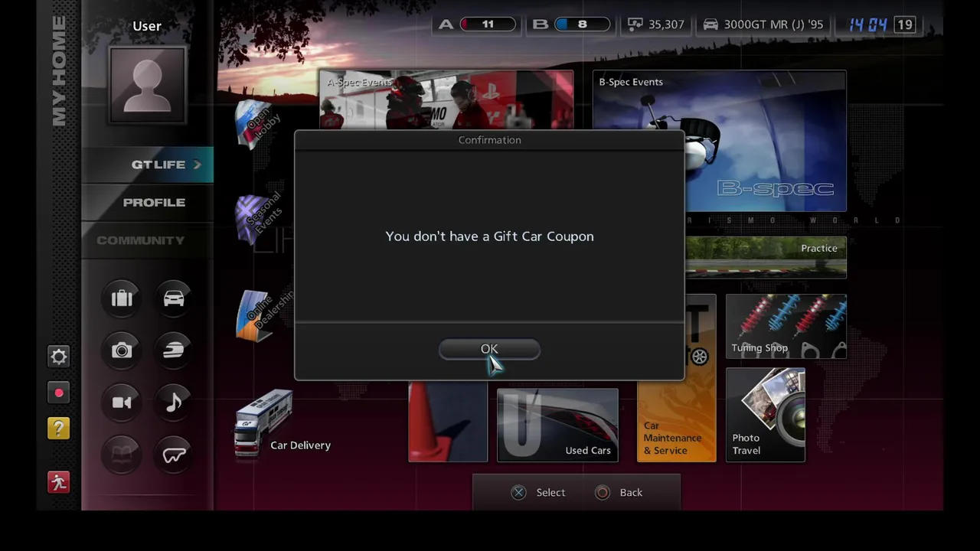Viewport: 980px width, 551px height.
Task: Click the user avatar picture
Action: click(x=147, y=85)
